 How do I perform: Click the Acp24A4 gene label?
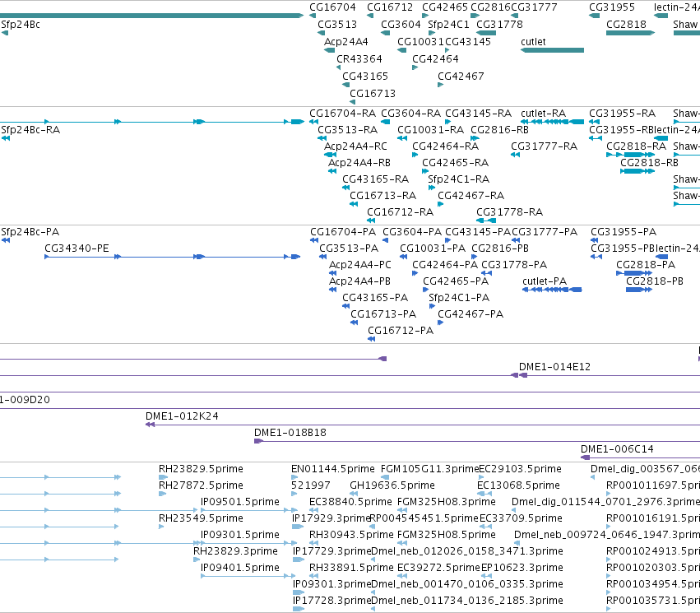point(346,42)
